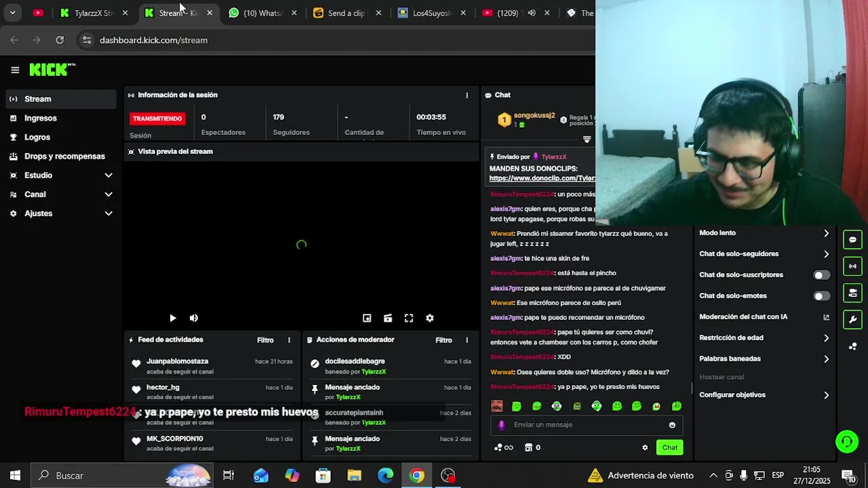Mute the stream preview volume
The width and height of the screenshot is (868, 488).
pyautogui.click(x=194, y=318)
